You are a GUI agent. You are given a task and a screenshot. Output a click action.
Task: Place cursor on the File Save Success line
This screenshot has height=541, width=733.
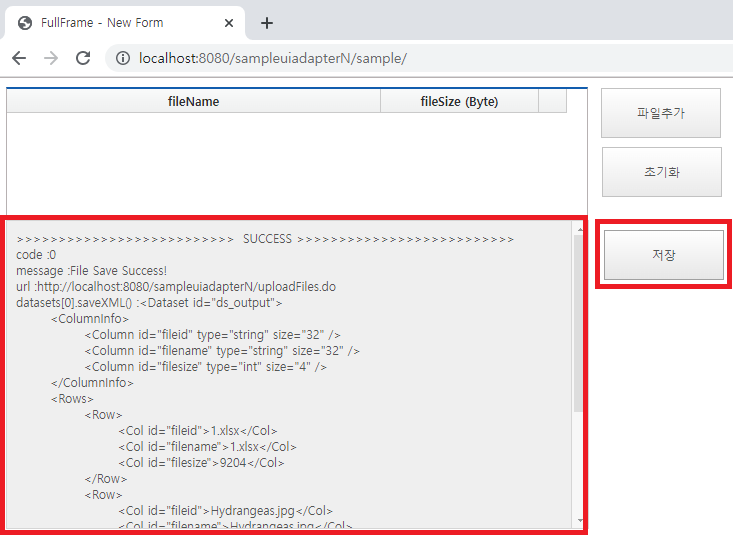coord(92,270)
